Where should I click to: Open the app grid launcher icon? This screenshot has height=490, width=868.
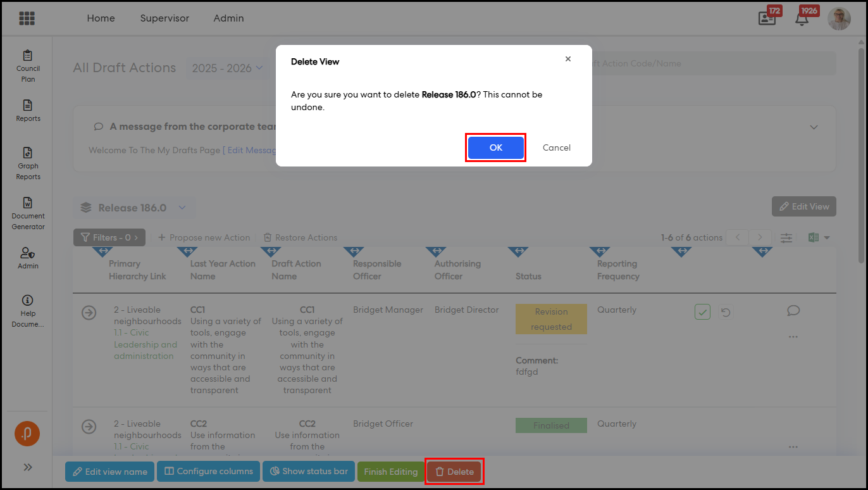click(27, 18)
